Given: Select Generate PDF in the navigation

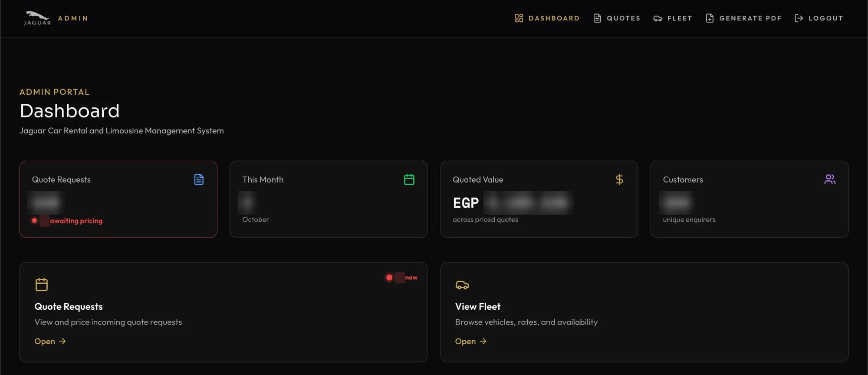Looking at the screenshot, I should tap(743, 18).
